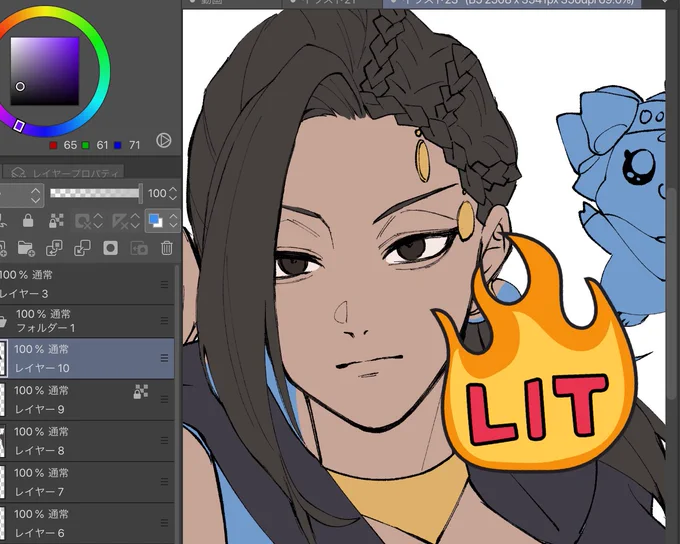Open the layer color options arrows
The height and width of the screenshot is (544, 680).
[173, 221]
